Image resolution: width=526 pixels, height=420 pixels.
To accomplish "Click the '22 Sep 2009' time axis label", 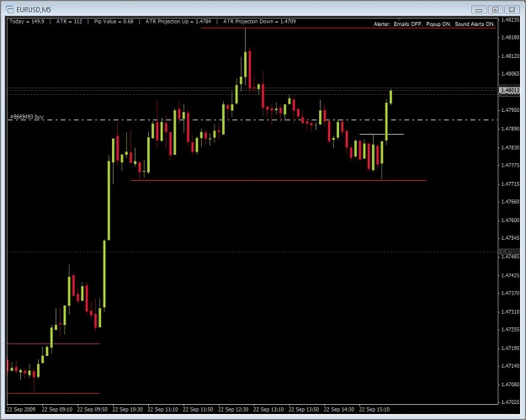I will (x=21, y=410).
